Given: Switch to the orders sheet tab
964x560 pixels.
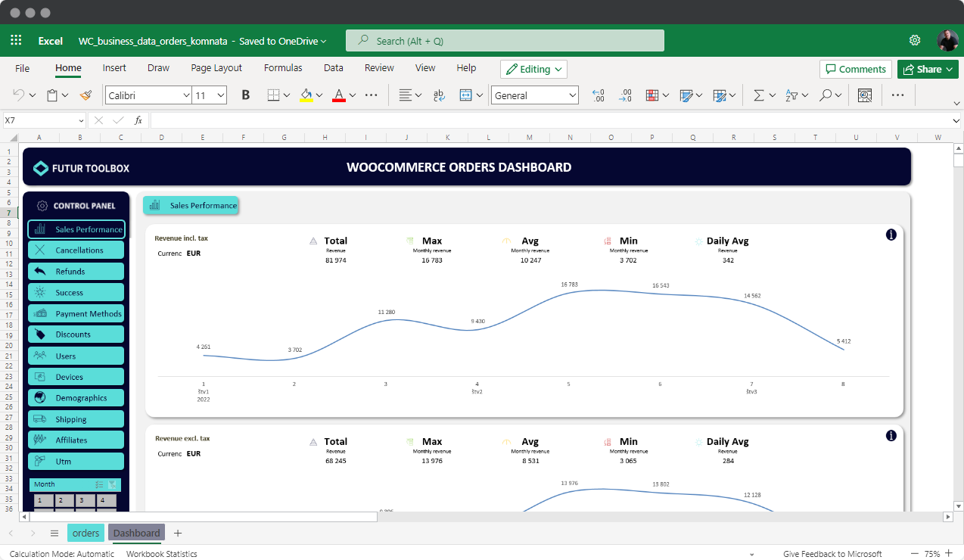Looking at the screenshot, I should [86, 533].
